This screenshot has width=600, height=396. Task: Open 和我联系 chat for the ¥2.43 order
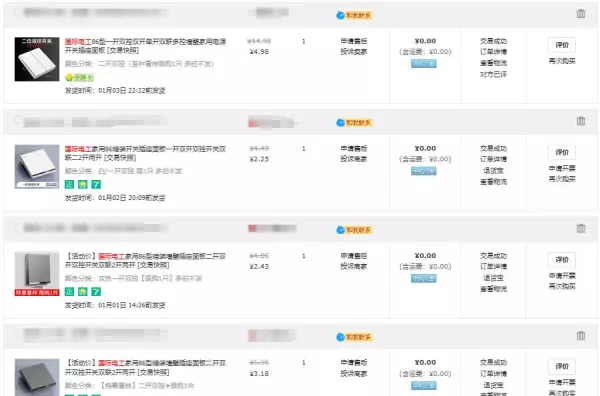pyautogui.click(x=354, y=230)
